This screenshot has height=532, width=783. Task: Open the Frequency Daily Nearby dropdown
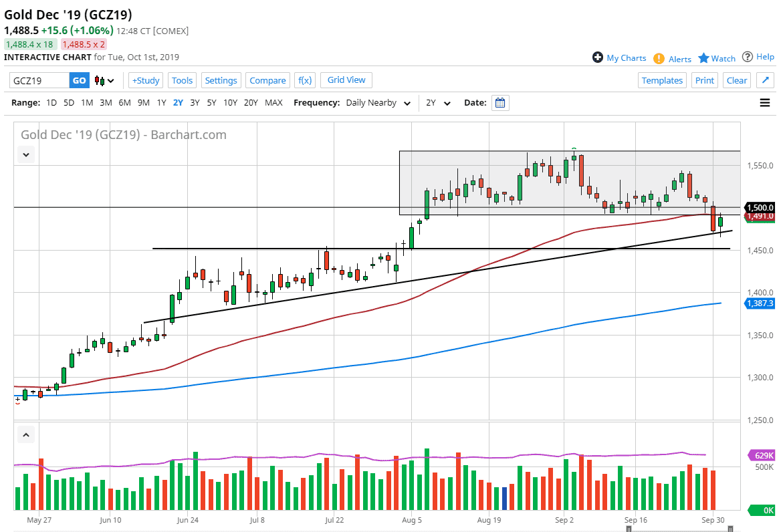pyautogui.click(x=376, y=103)
